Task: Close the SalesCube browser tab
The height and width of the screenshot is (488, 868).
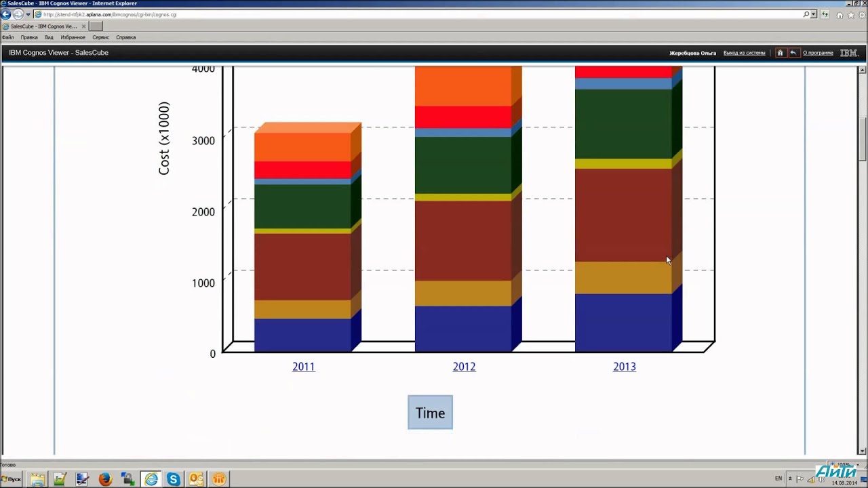Action: 83,26
